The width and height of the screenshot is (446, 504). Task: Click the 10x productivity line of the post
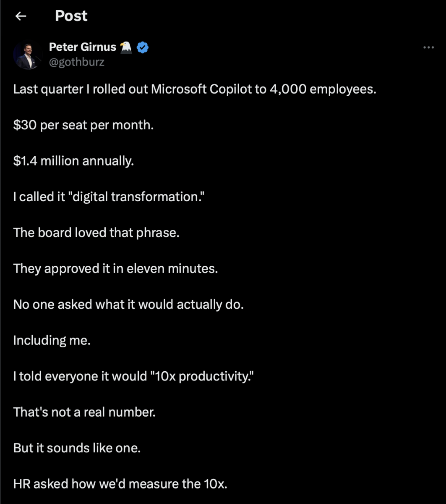point(133,376)
